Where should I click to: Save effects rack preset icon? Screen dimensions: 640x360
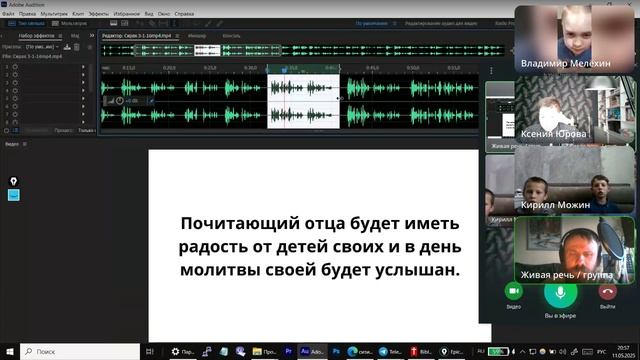coord(67,47)
